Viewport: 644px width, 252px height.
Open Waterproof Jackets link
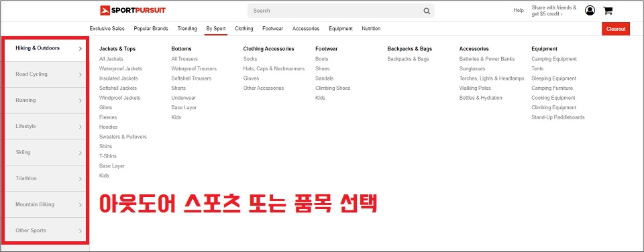[x=120, y=68]
